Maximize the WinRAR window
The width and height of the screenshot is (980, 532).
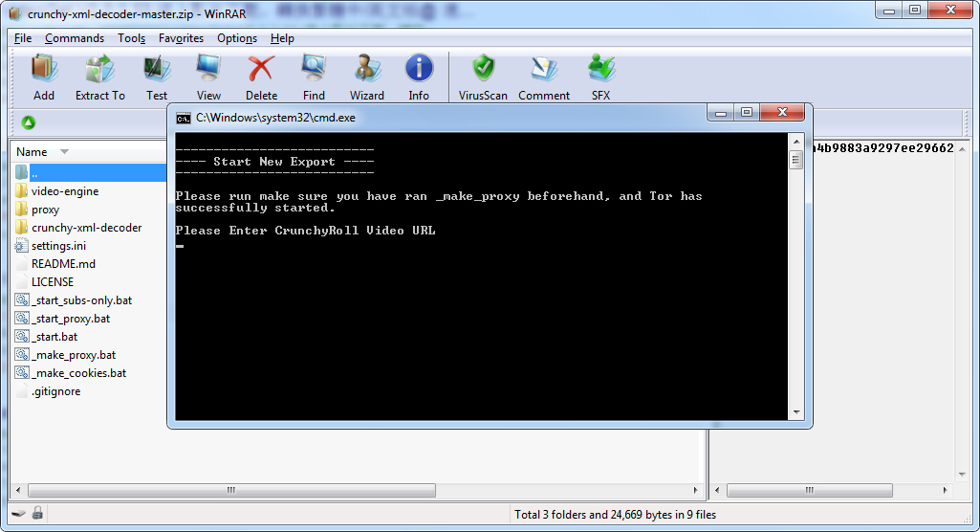coord(915,10)
